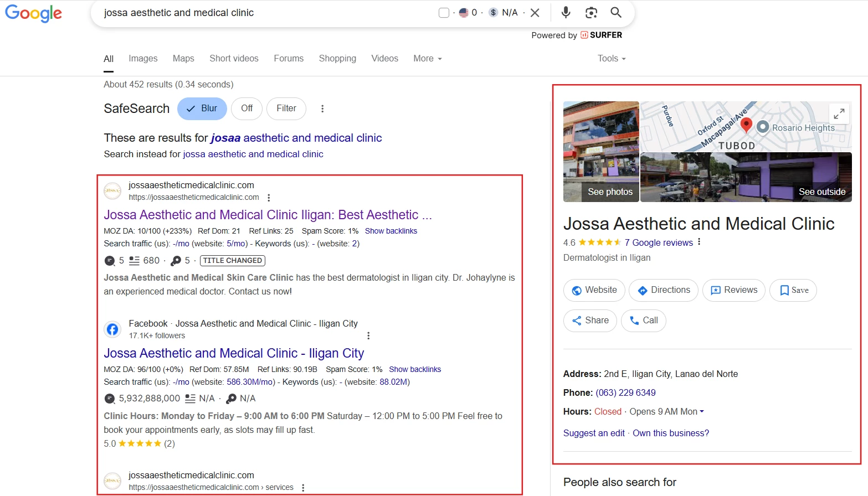
Task: View clinic photos thumbnail
Action: pos(601,151)
